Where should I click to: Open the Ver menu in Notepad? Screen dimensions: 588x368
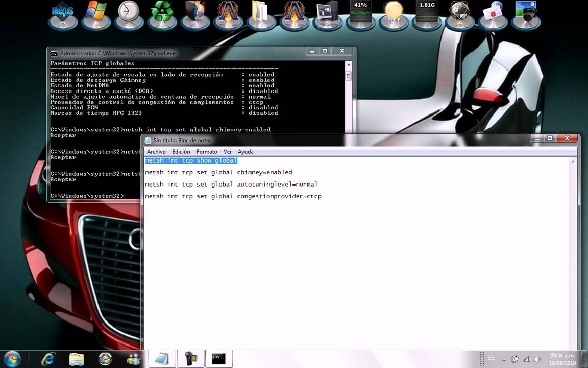(228, 152)
